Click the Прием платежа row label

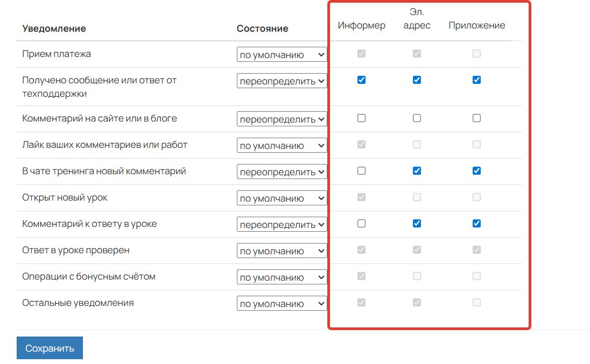[x=57, y=54]
